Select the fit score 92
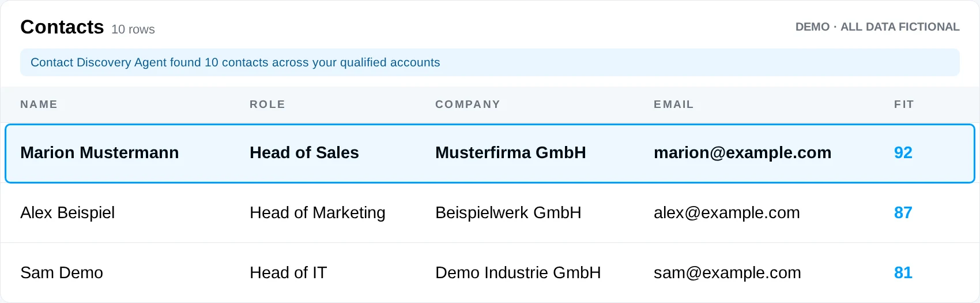This screenshot has height=303, width=980. [x=903, y=153]
